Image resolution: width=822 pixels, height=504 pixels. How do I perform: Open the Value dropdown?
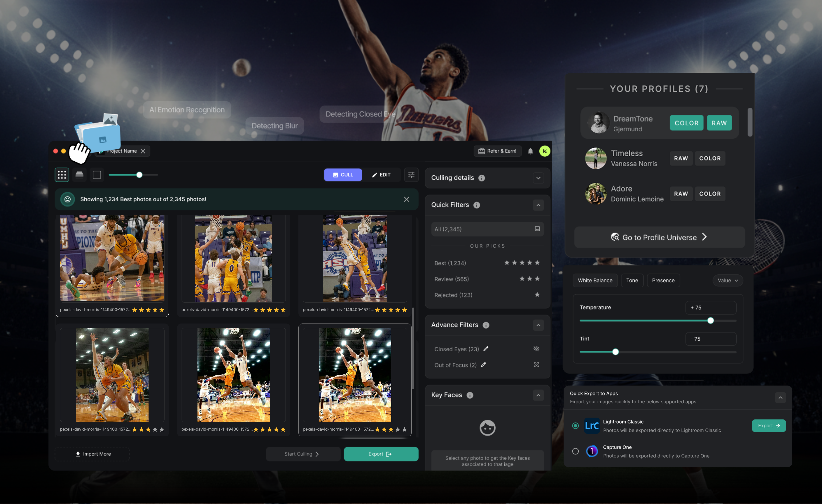[728, 281]
